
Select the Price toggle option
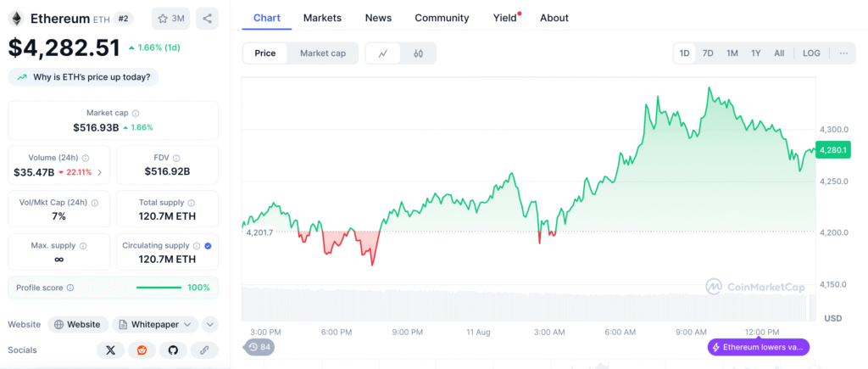coord(265,53)
